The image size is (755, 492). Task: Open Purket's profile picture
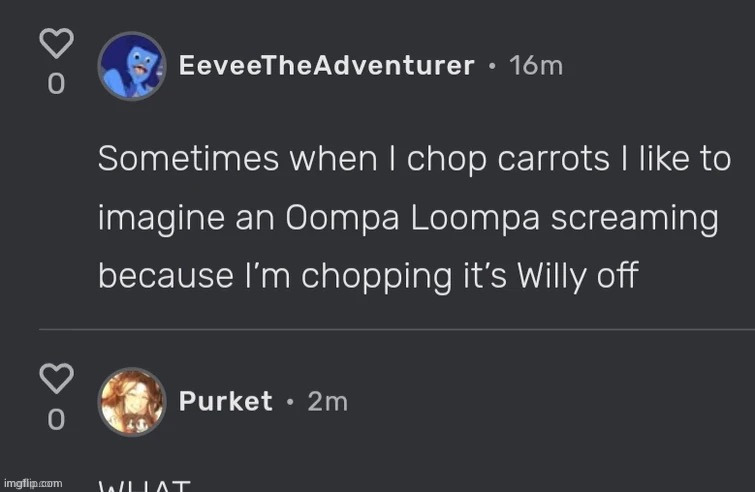pos(132,401)
